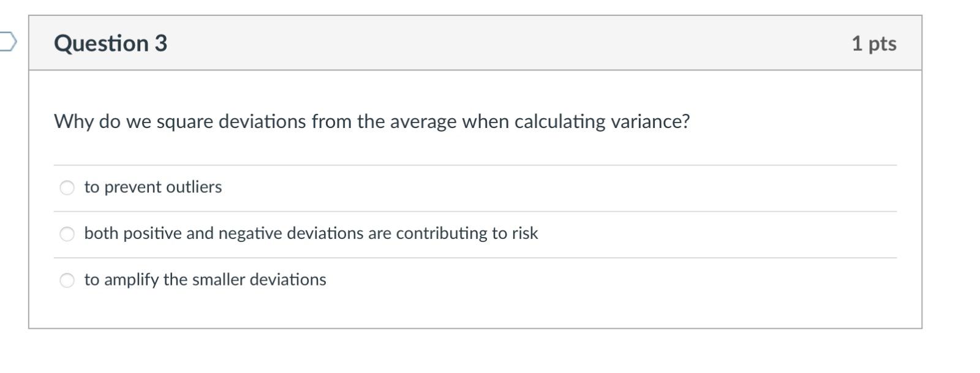Image resolution: width=980 pixels, height=373 pixels.
Task: Click the text "to prevent outliers"
Action: tap(153, 187)
